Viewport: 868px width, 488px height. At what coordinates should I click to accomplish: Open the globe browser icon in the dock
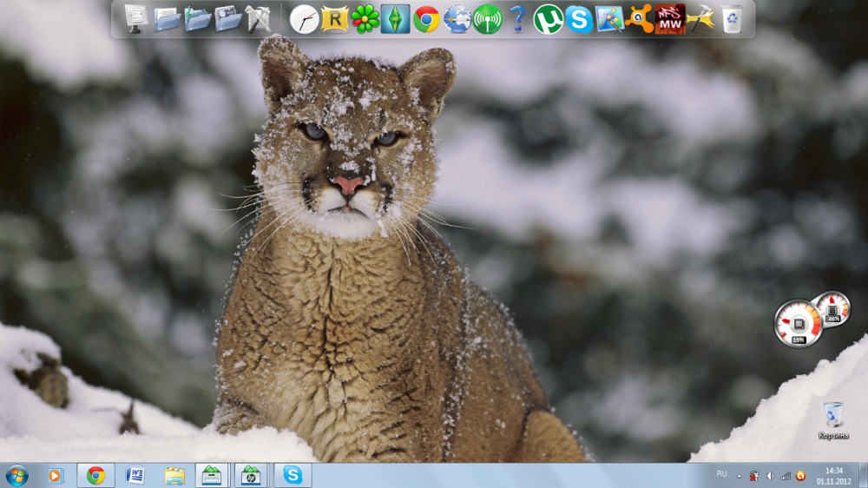click(457, 19)
